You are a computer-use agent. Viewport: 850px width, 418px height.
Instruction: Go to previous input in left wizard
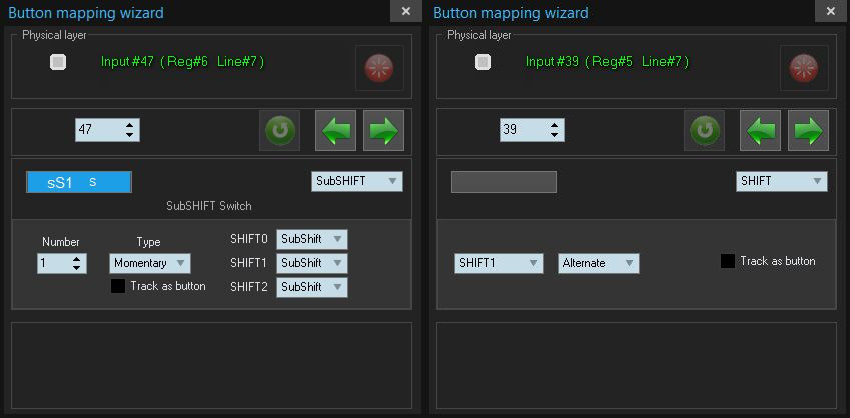[336, 131]
